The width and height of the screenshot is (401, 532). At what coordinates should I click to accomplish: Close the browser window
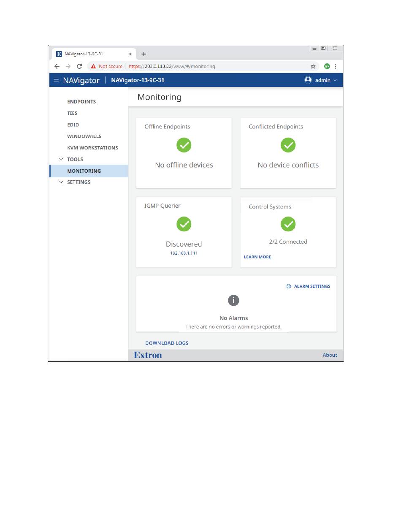click(x=335, y=49)
